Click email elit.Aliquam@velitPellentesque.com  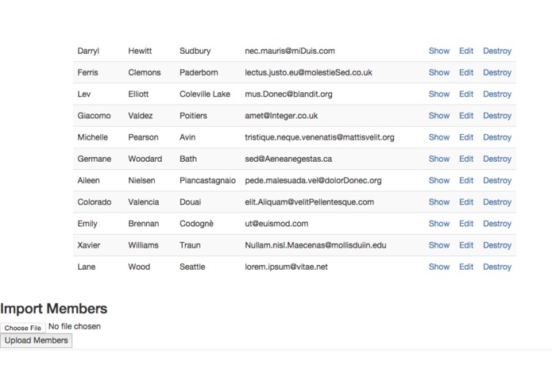pyautogui.click(x=310, y=202)
